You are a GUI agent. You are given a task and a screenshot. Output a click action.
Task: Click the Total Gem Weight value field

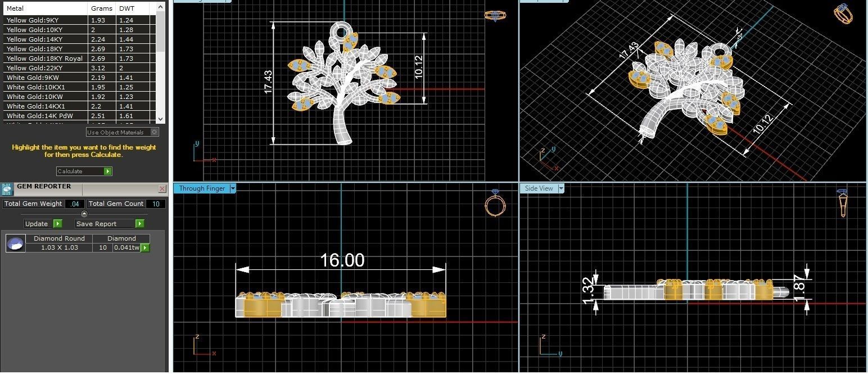pyautogui.click(x=75, y=204)
